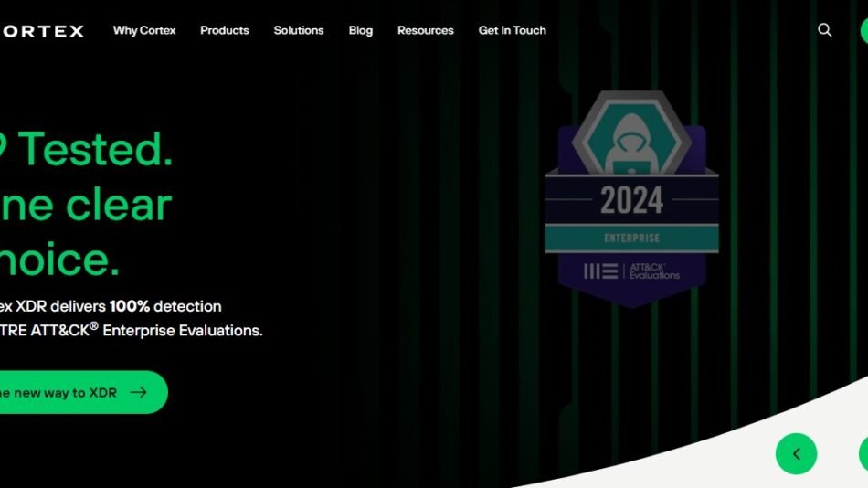Image resolution: width=868 pixels, height=488 pixels.
Task: Click the 'Enterprise Evaluations' text line
Action: pos(182,331)
